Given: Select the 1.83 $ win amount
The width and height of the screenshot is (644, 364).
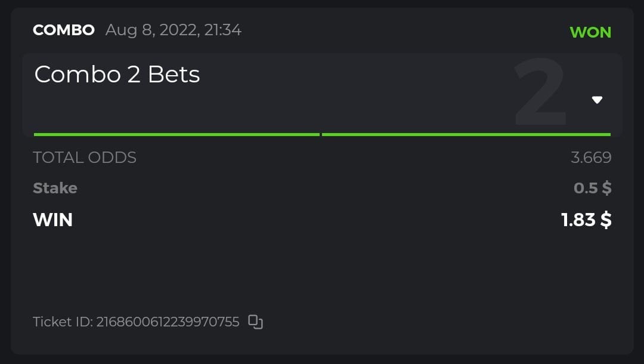Looking at the screenshot, I should click(x=586, y=220).
